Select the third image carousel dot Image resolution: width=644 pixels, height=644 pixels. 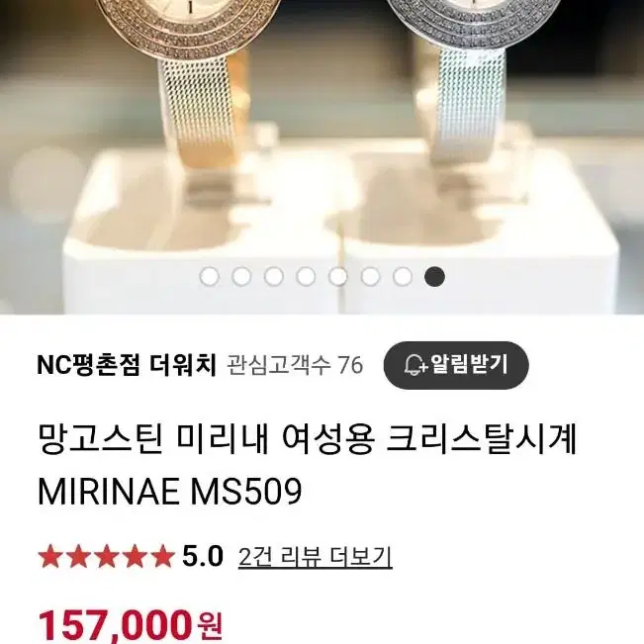click(274, 276)
